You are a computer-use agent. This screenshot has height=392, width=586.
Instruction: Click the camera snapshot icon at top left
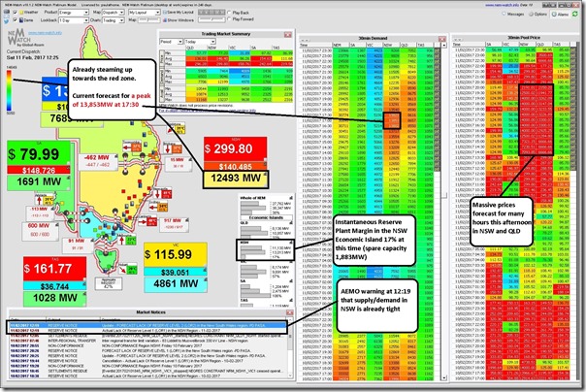tap(7, 11)
